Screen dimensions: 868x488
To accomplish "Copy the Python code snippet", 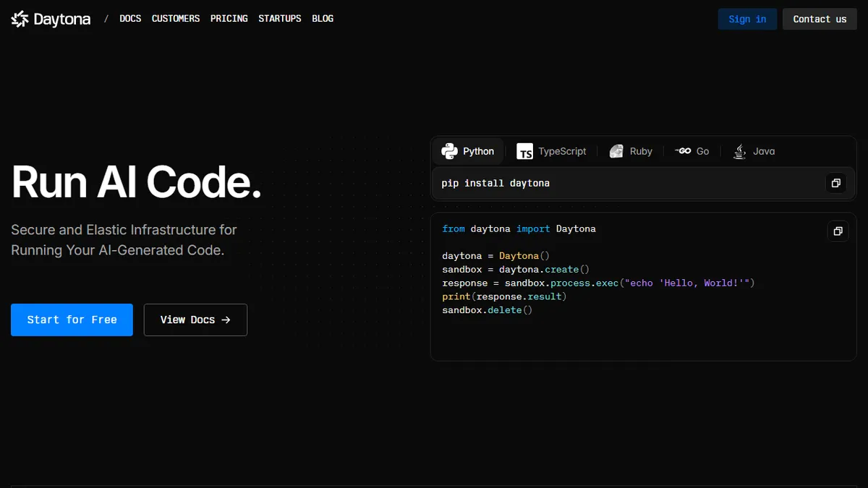I will [x=838, y=231].
